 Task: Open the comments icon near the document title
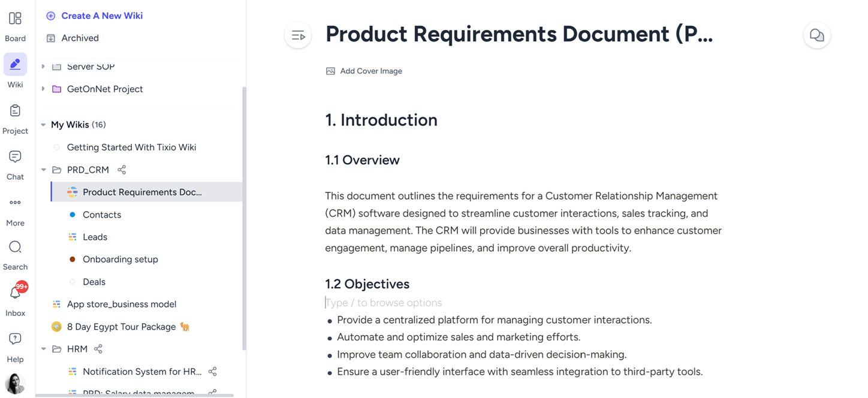tap(816, 35)
